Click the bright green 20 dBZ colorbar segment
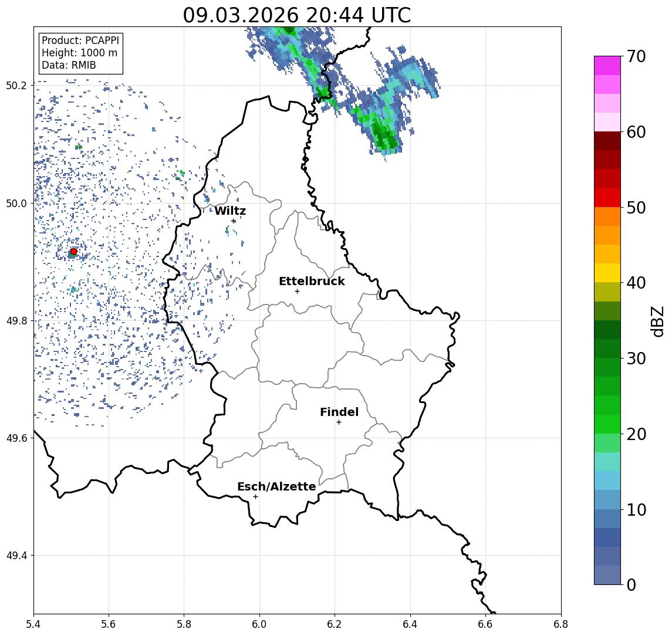The image size is (672, 636). point(607,424)
